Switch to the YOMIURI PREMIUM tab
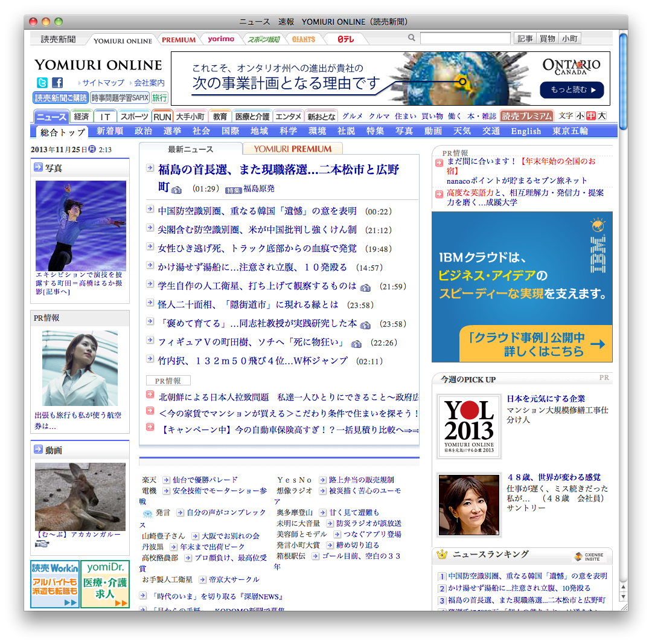 (x=293, y=149)
